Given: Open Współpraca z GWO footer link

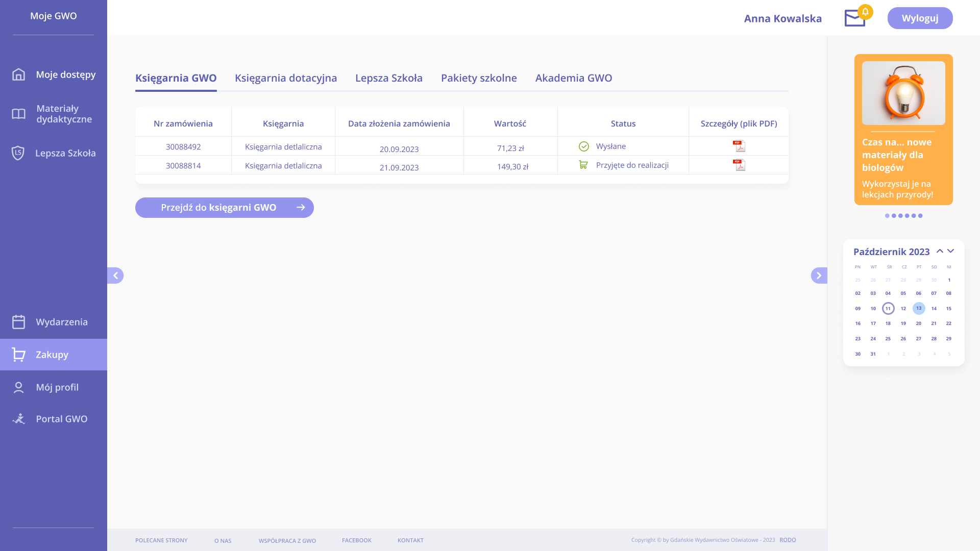Looking at the screenshot, I should coord(287,541).
